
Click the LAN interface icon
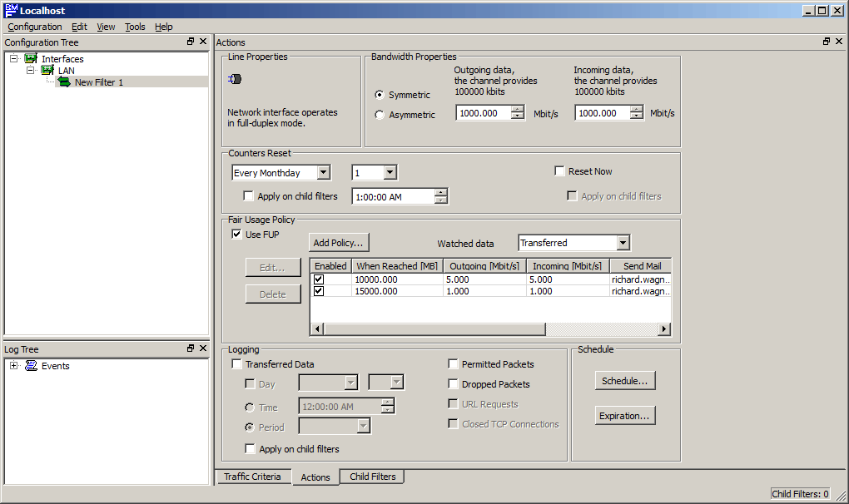pyautogui.click(x=47, y=71)
